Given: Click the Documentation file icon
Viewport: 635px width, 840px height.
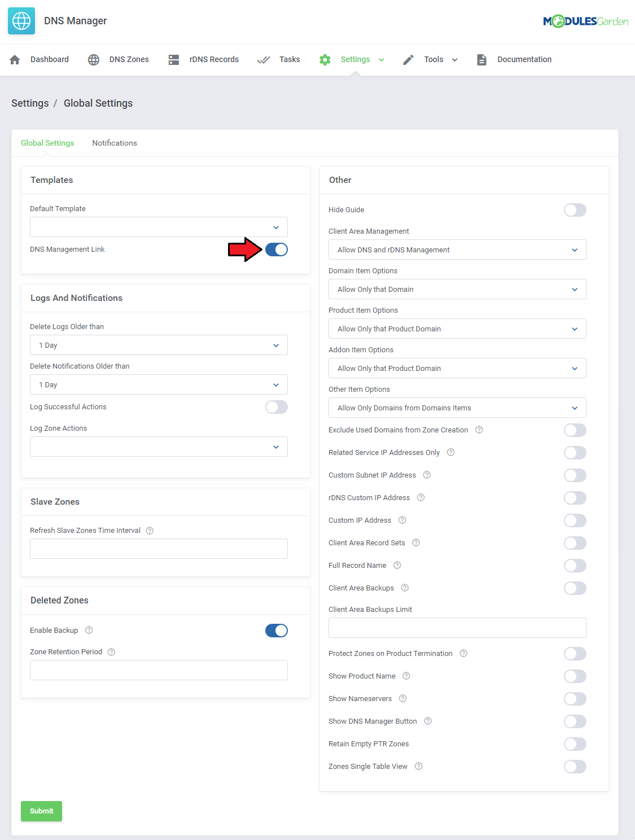Looking at the screenshot, I should [481, 60].
